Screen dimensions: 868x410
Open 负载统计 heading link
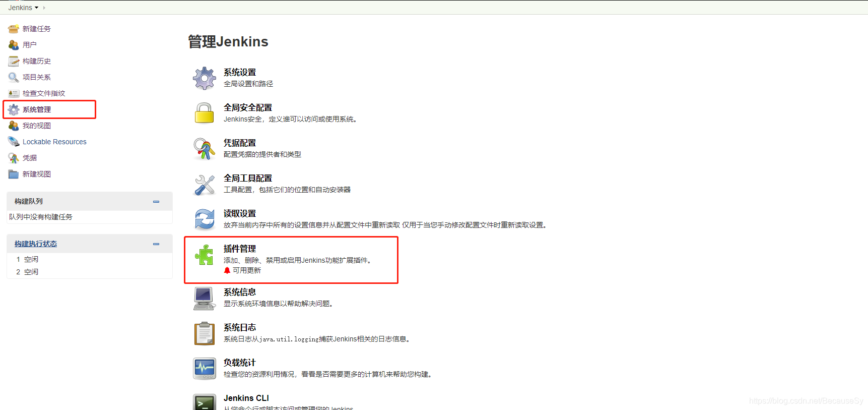click(240, 363)
